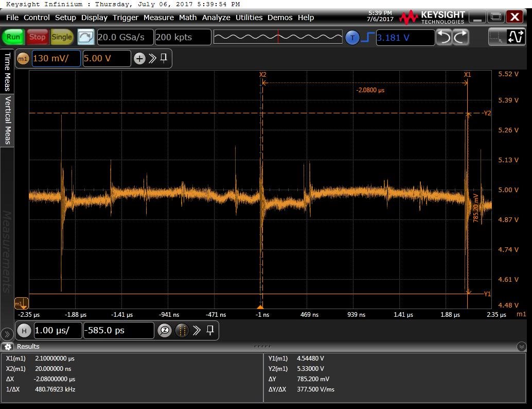Click the rising edge trigger slope icon
Viewport: 532px width, 409px height.
(368, 38)
